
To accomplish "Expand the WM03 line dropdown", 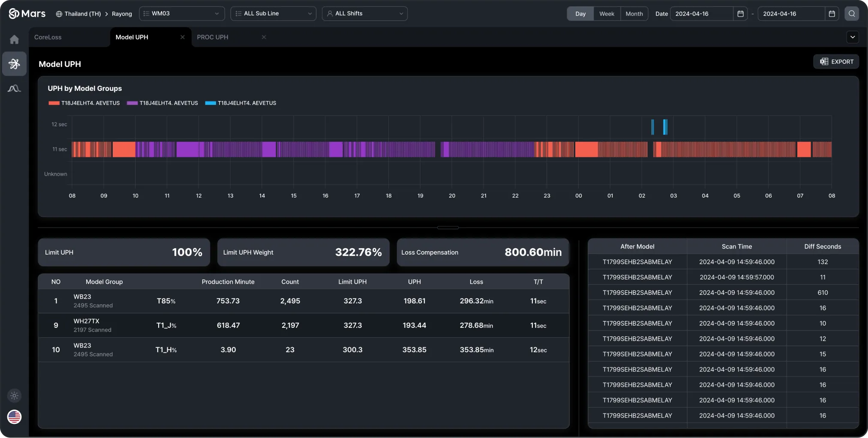I will (x=182, y=14).
